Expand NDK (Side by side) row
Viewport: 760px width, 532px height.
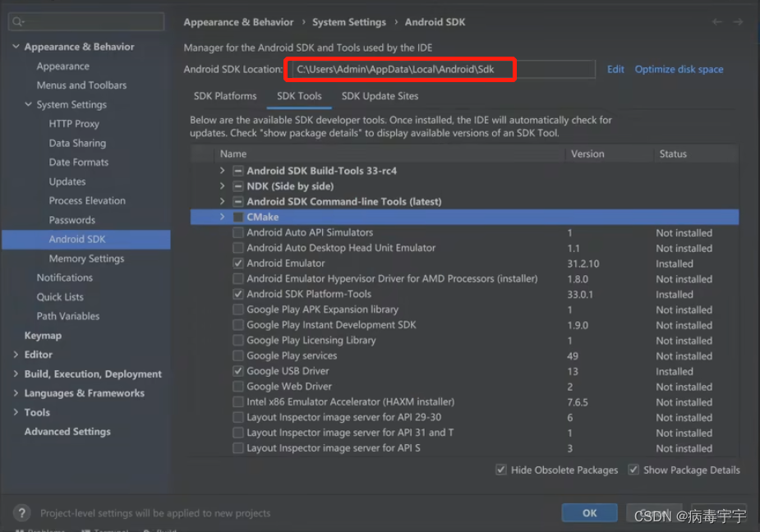click(222, 186)
